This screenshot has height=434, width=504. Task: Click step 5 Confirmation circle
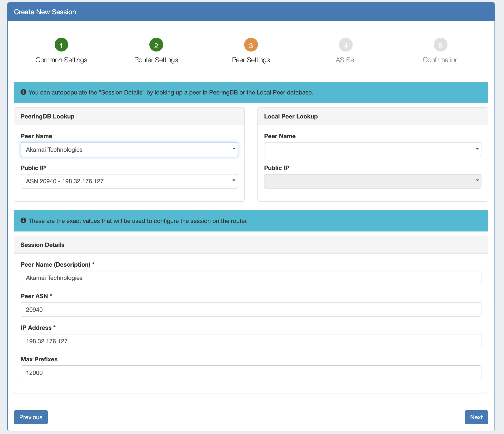440,45
